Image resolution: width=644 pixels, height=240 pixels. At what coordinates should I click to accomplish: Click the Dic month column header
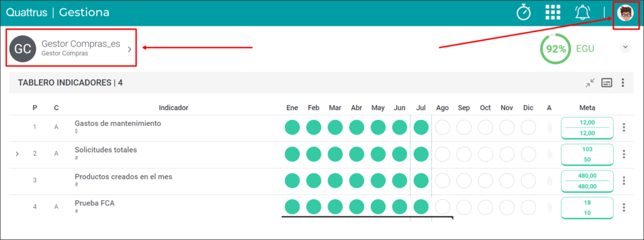[x=528, y=108]
